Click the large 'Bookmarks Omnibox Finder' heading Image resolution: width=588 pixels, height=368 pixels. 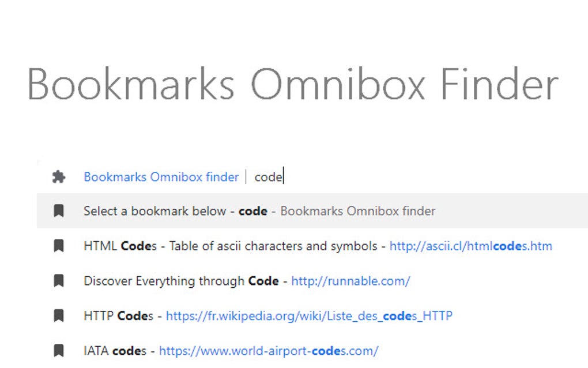(x=293, y=85)
